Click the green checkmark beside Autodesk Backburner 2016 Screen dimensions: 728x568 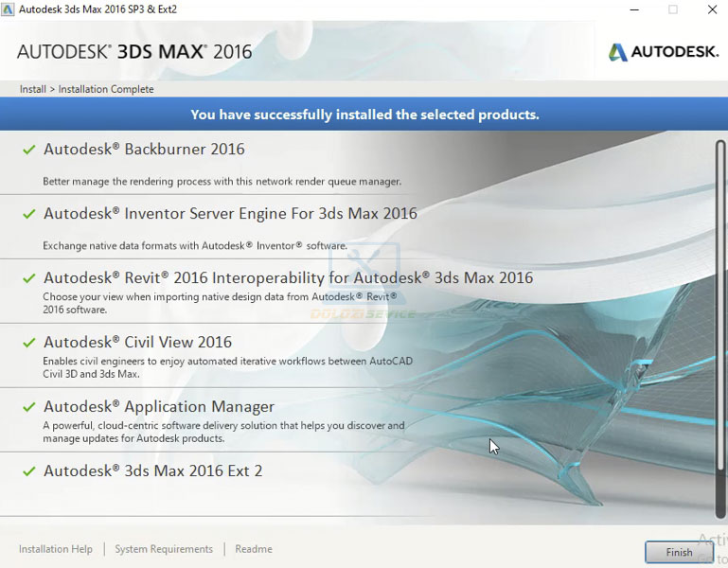click(28, 150)
